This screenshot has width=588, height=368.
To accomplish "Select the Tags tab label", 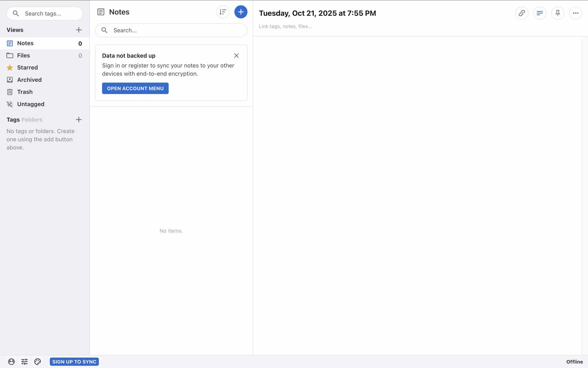I will (x=13, y=120).
